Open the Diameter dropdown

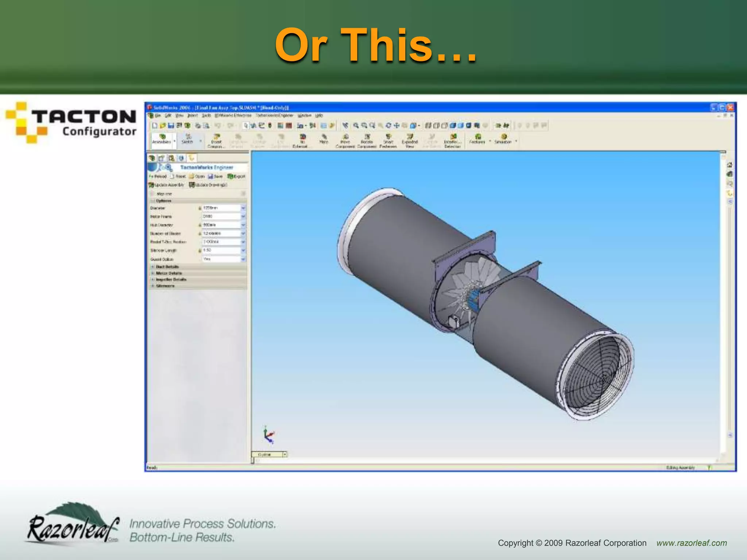click(243, 208)
